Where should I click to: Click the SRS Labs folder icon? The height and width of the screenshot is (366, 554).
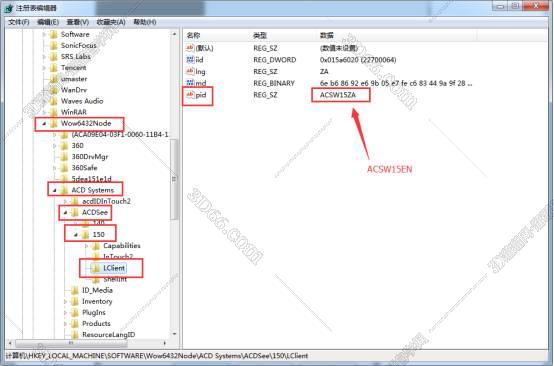tap(53, 57)
